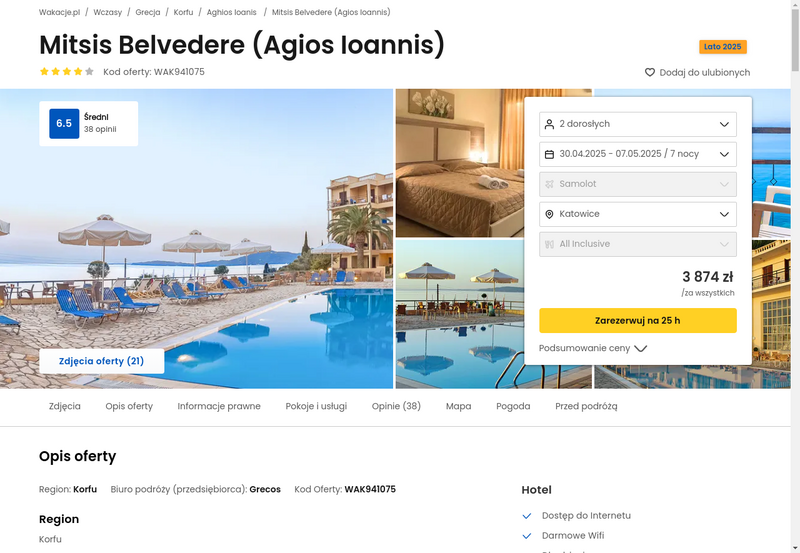Follow the Korfu breadcrumb link
800x553 pixels.
pos(183,12)
